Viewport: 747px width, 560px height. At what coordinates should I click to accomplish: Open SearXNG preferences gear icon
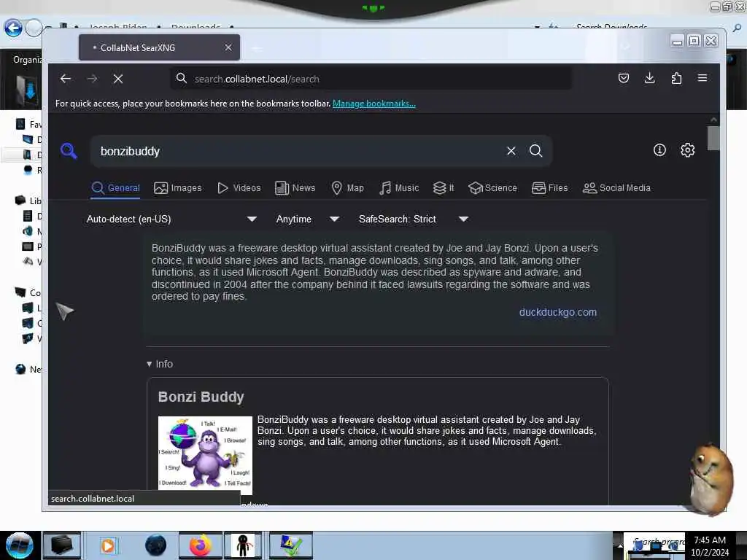click(687, 150)
